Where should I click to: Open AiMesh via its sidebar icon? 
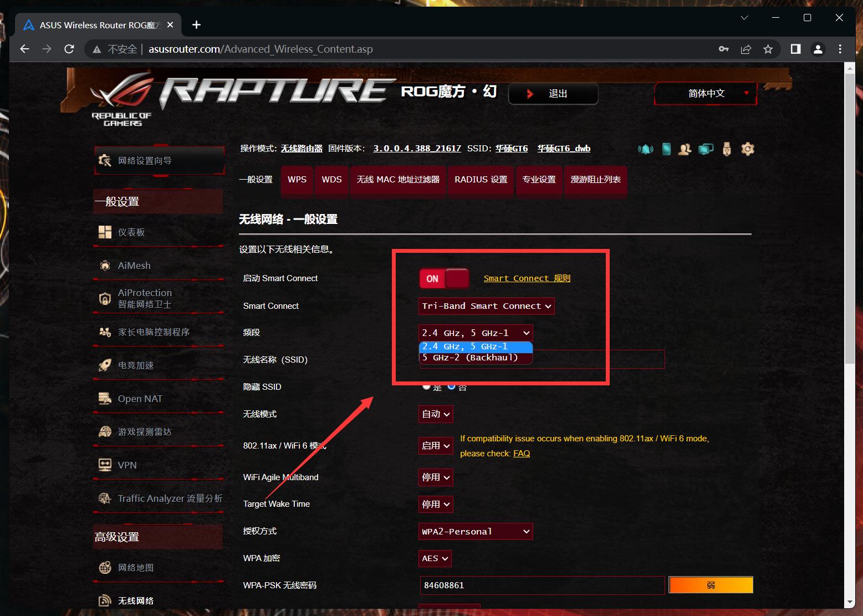pos(105,266)
